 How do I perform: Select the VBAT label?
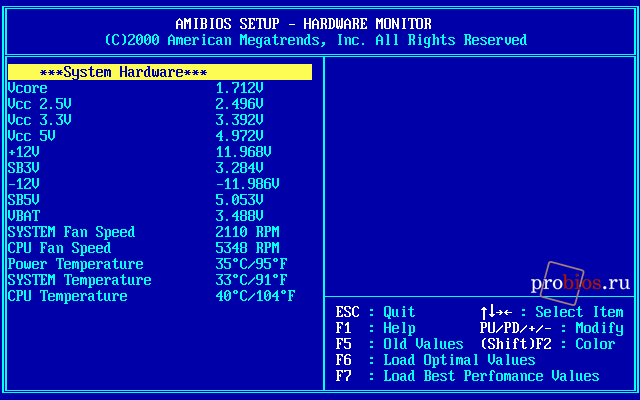(x=24, y=216)
